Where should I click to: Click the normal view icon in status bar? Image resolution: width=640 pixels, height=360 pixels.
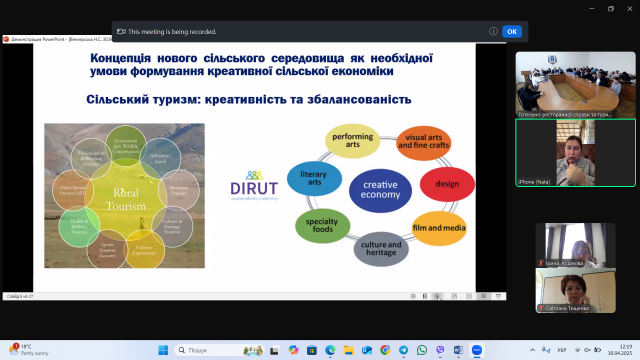coord(454,296)
